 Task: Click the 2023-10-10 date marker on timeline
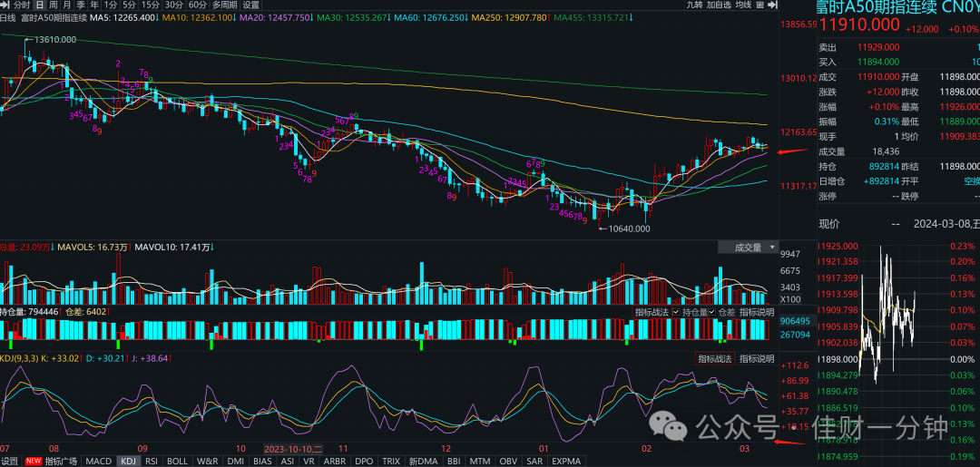click(x=293, y=448)
